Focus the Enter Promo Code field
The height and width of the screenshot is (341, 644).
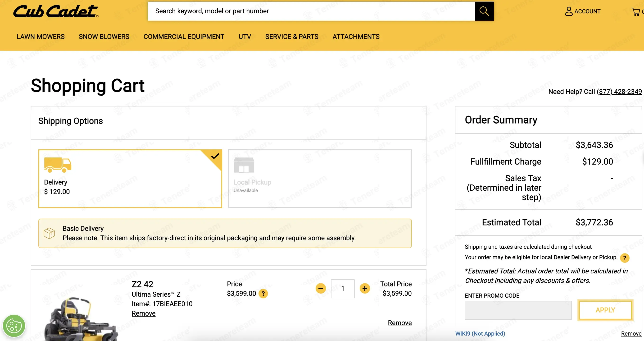(518, 310)
